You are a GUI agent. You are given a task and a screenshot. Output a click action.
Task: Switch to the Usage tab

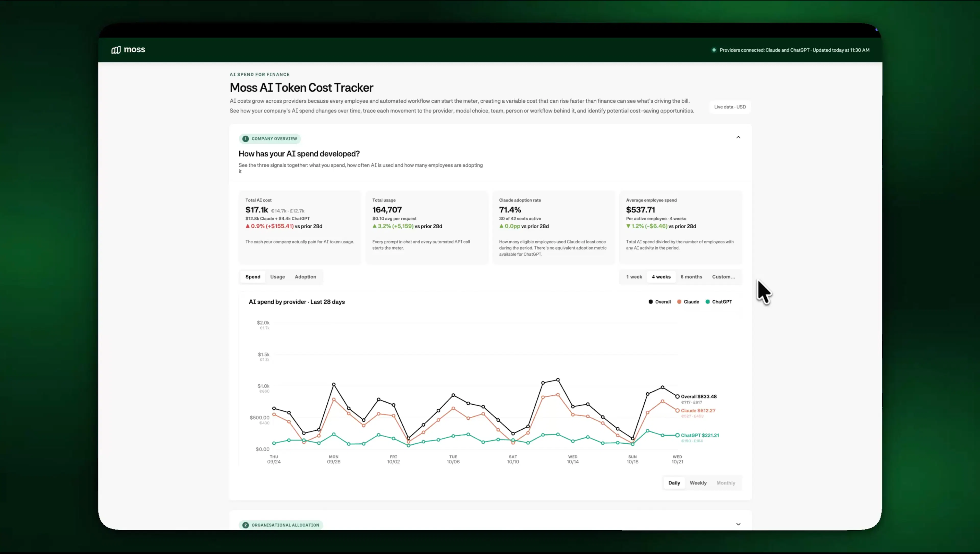pyautogui.click(x=277, y=277)
